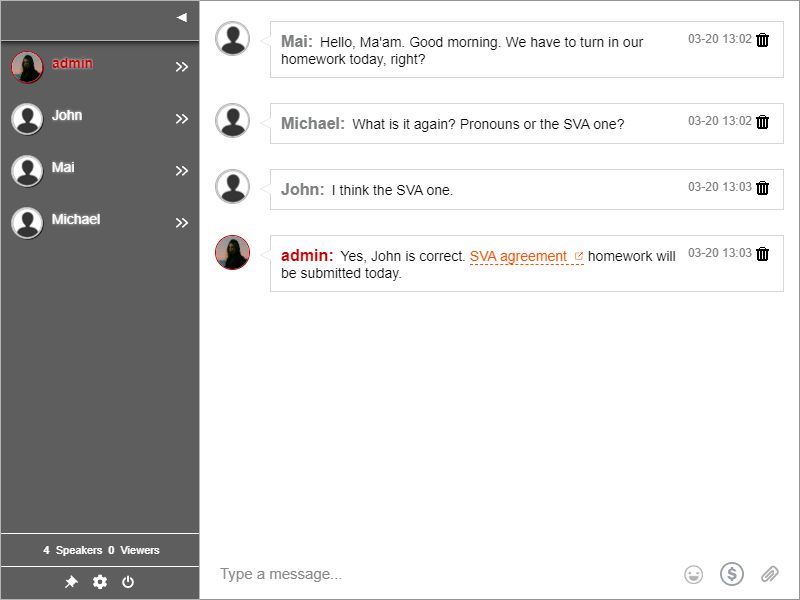This screenshot has width=800, height=600.
Task: Click the admin avatar in chat
Action: click(232, 253)
